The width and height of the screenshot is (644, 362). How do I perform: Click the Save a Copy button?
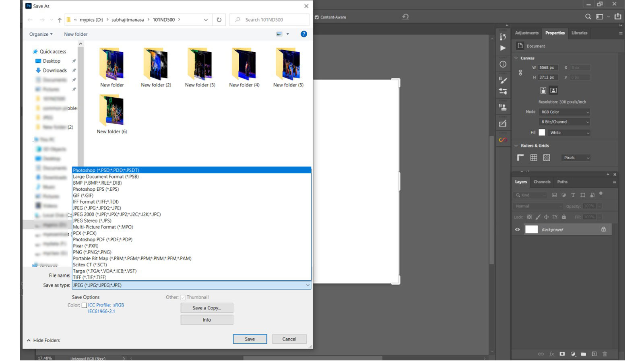pos(207,308)
